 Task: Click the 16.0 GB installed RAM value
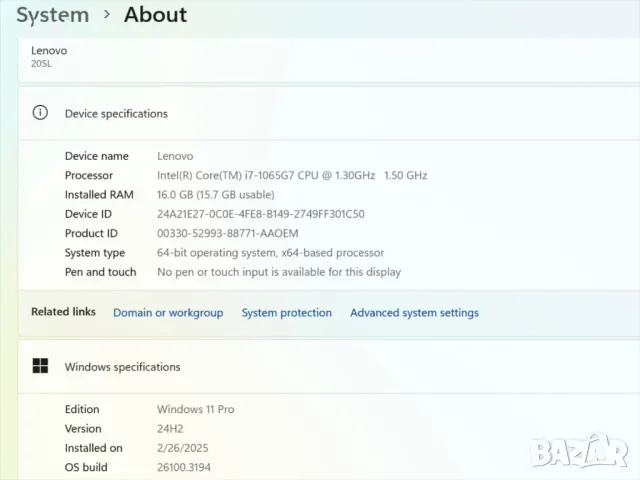(x=215, y=195)
